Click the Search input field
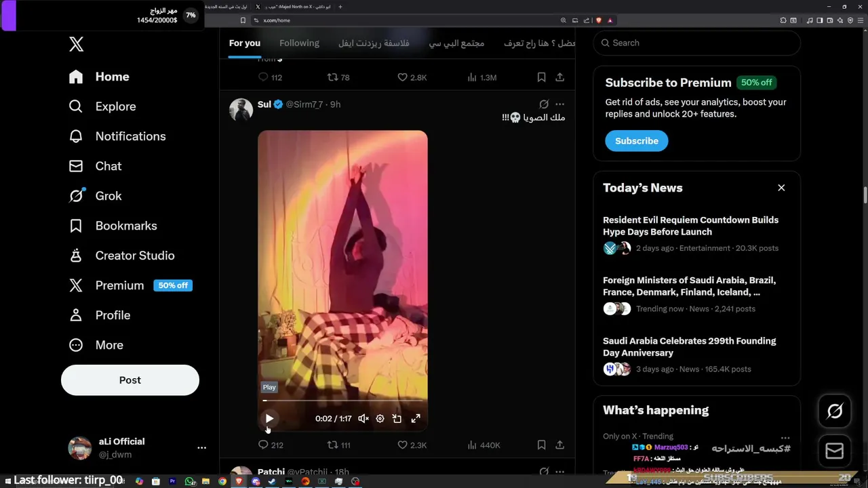 point(696,43)
